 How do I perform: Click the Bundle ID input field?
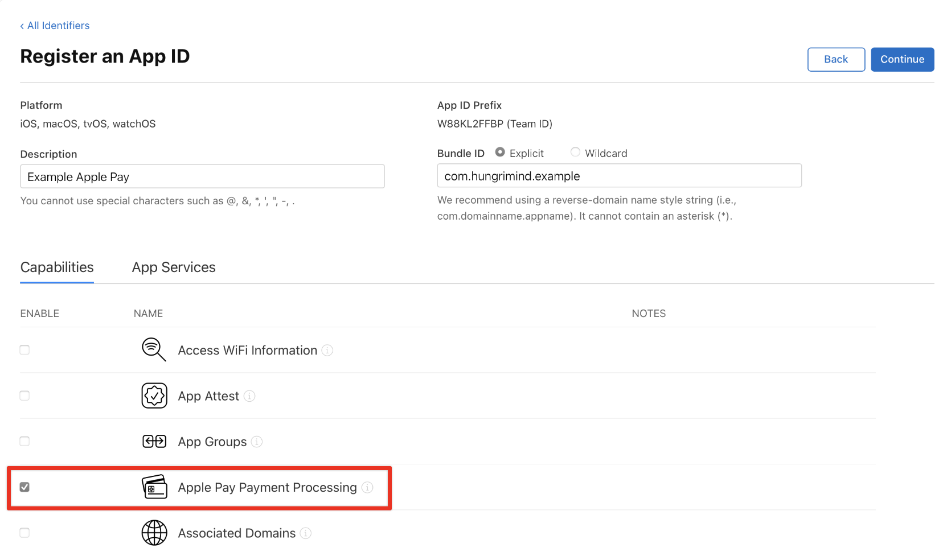tap(619, 176)
